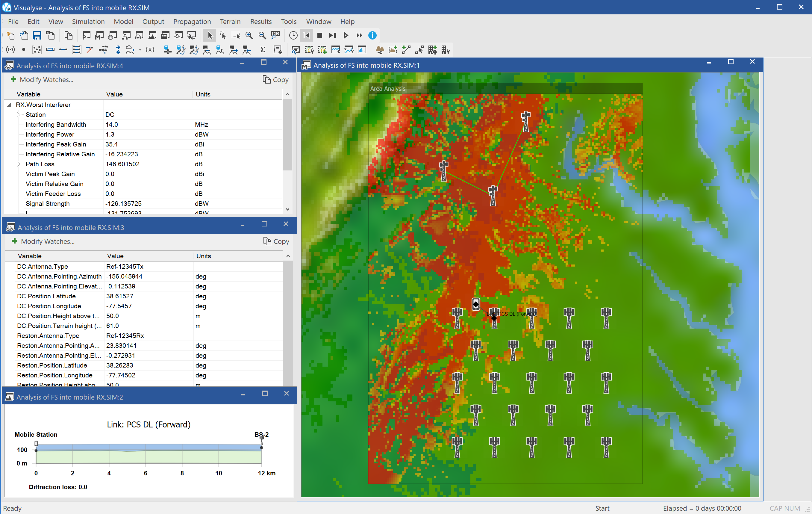The height and width of the screenshot is (514, 812).
Task: Click the antenna wave icon
Action: click(x=10, y=50)
